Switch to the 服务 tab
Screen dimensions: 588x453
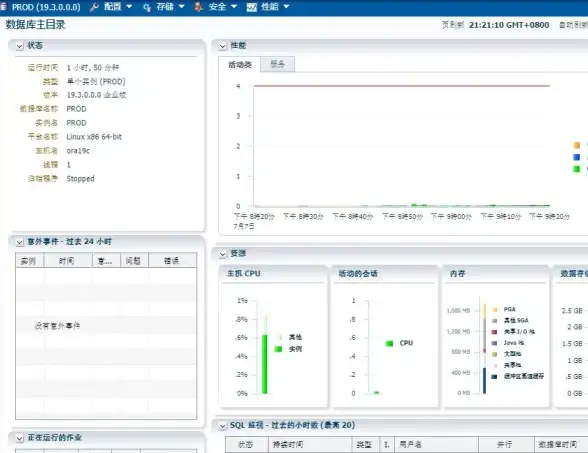pyautogui.click(x=278, y=64)
